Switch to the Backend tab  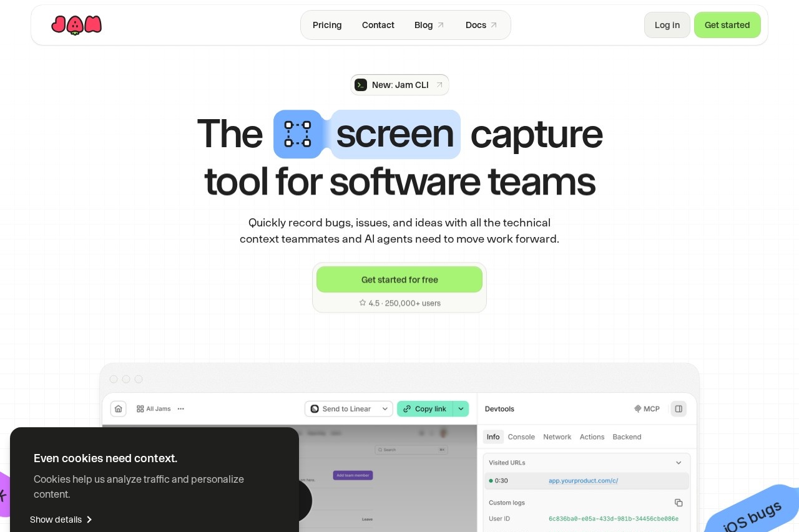tap(627, 437)
